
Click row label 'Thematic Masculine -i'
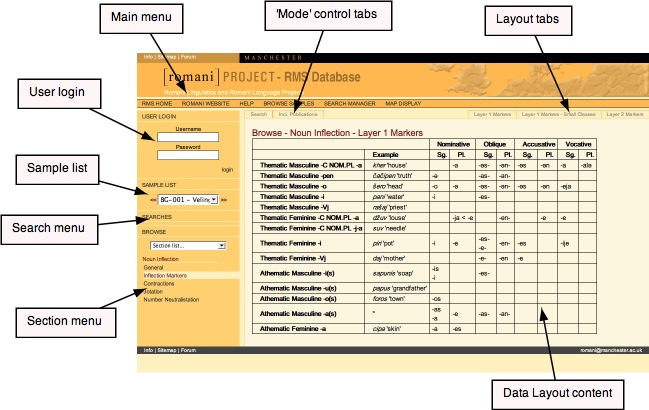[x=292, y=197]
